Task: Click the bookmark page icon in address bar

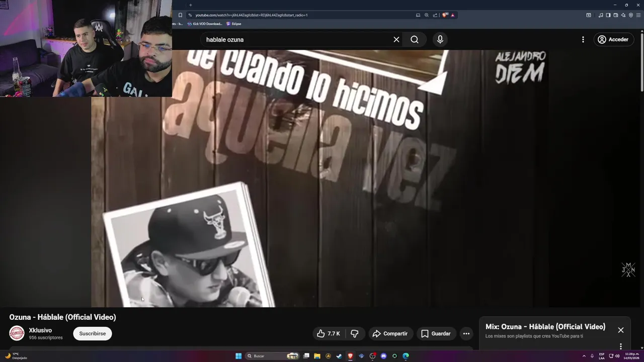Action: point(180,15)
